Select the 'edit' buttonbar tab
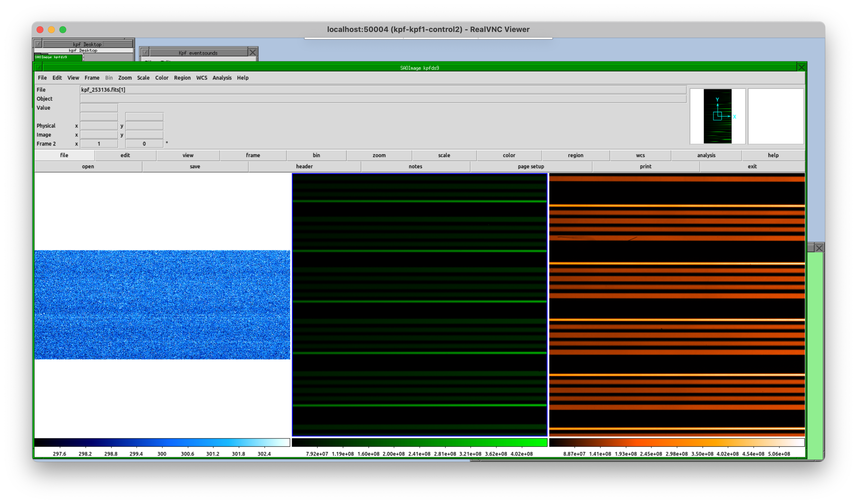This screenshot has height=504, width=857. click(x=125, y=155)
